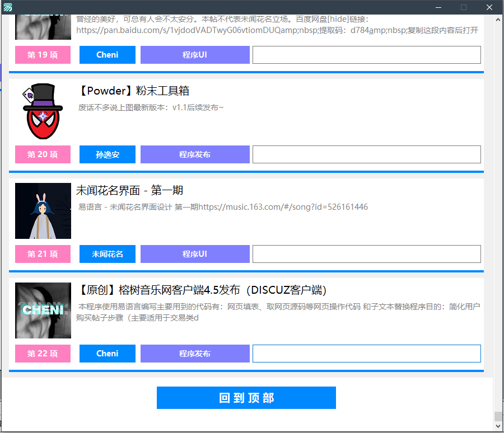Click the app logo icon in title bar
Viewport: 504px width, 433px height.
coord(7,7)
